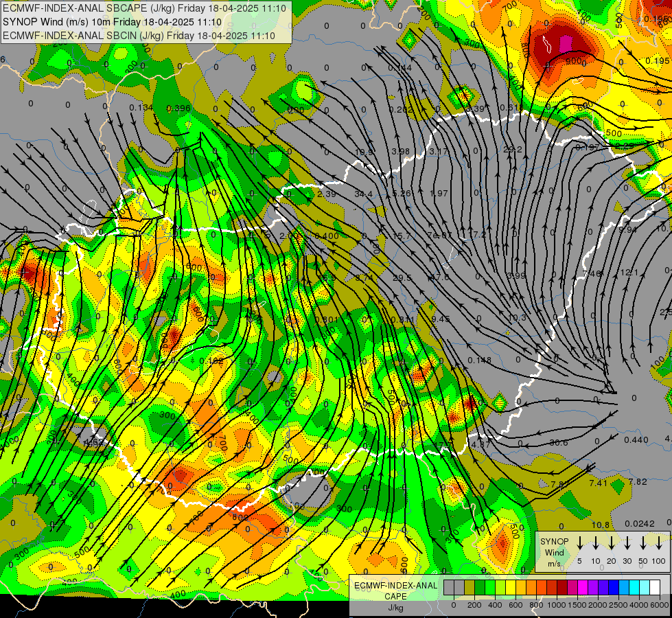Pick the bright magenta CAPE legend swatch
672x618 pixels.
(x=583, y=587)
